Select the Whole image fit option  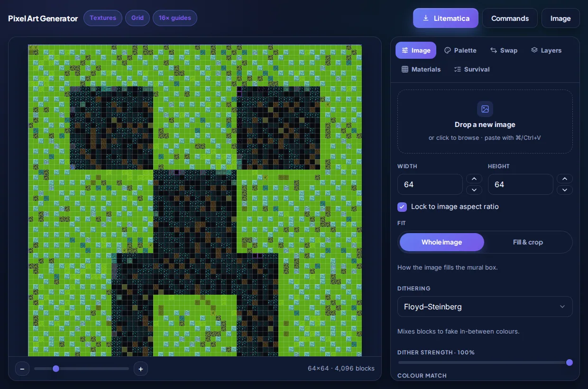pos(442,242)
